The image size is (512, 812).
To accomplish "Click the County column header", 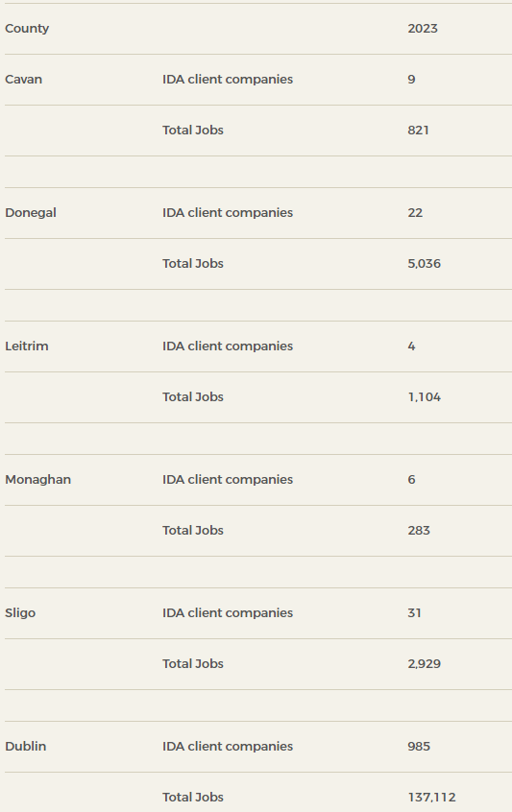I will (x=27, y=29).
